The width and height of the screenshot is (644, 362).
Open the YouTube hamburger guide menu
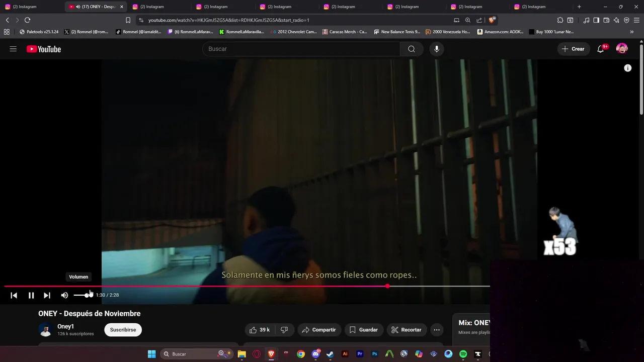point(13,49)
